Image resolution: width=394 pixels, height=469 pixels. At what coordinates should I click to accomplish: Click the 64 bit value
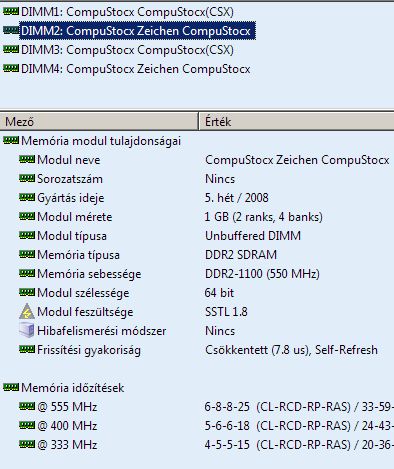[x=219, y=293]
